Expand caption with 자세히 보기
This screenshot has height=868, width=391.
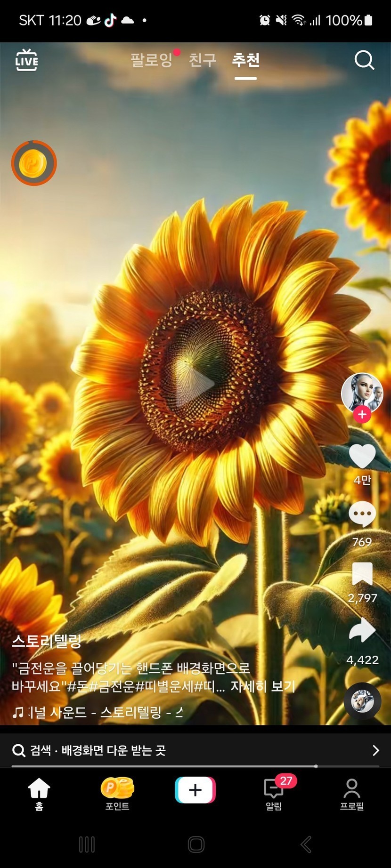pos(262,686)
